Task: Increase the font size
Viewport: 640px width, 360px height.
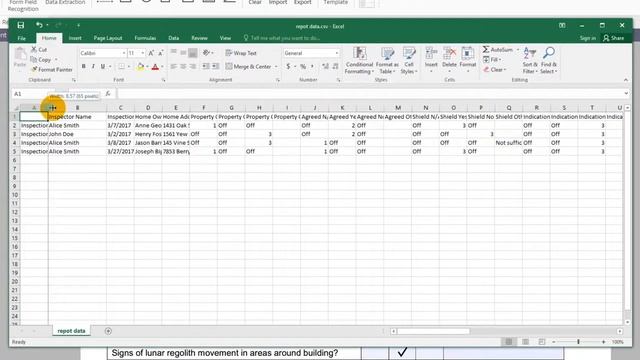Action: (x=151, y=53)
